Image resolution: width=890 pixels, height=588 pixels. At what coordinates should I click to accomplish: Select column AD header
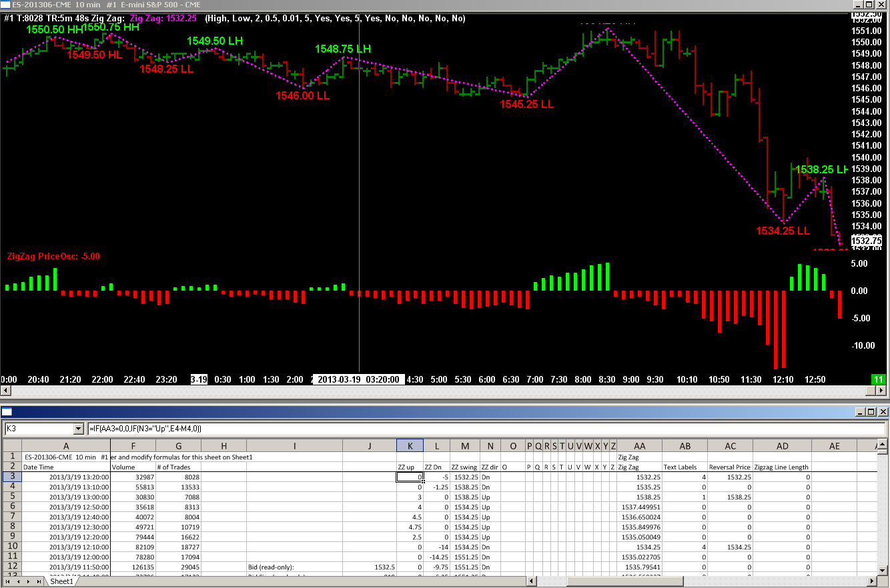coord(782,446)
